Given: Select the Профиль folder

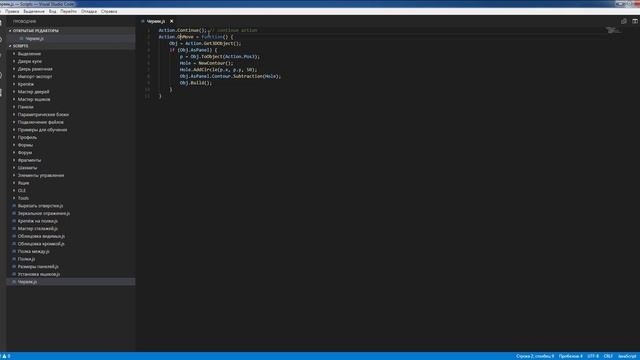Looking at the screenshot, I should click(27, 138).
